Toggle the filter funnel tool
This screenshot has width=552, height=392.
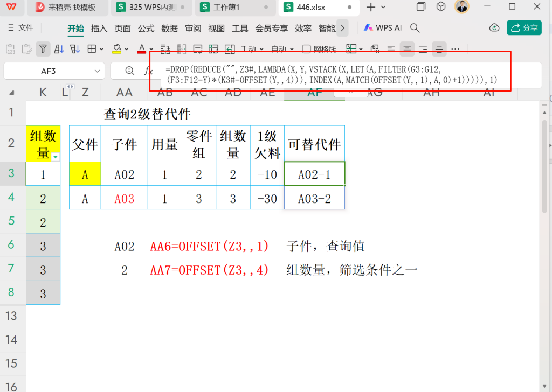pos(43,49)
